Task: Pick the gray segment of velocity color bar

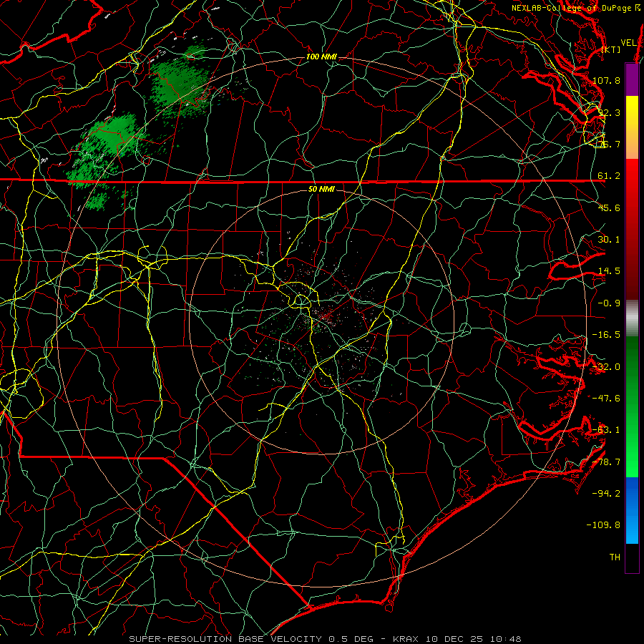Action: (632, 318)
